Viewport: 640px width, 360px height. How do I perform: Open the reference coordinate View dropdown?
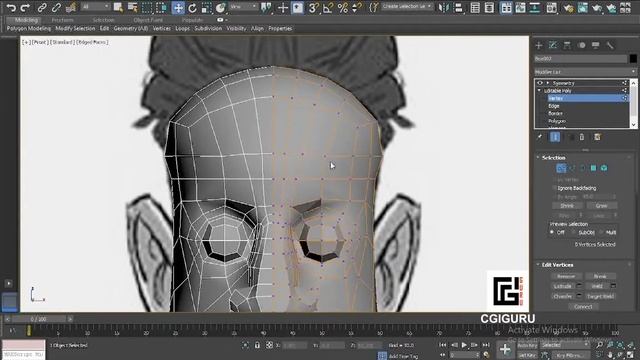(243, 7)
